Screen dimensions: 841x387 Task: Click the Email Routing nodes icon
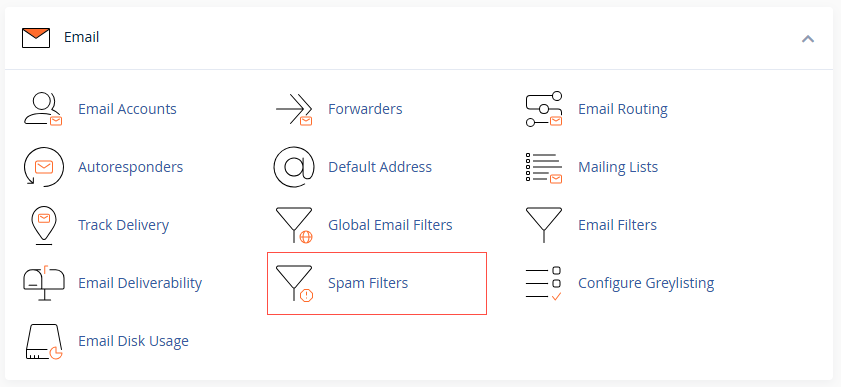(x=544, y=109)
